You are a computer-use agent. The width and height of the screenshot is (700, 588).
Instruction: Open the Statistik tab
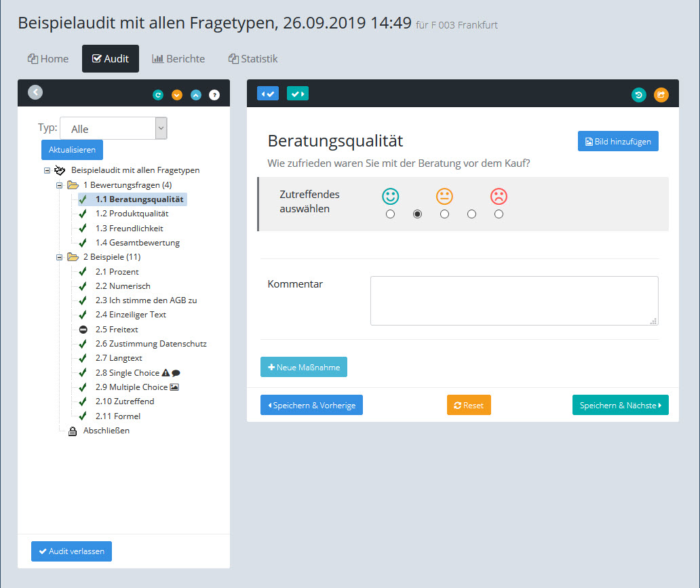pyautogui.click(x=253, y=59)
